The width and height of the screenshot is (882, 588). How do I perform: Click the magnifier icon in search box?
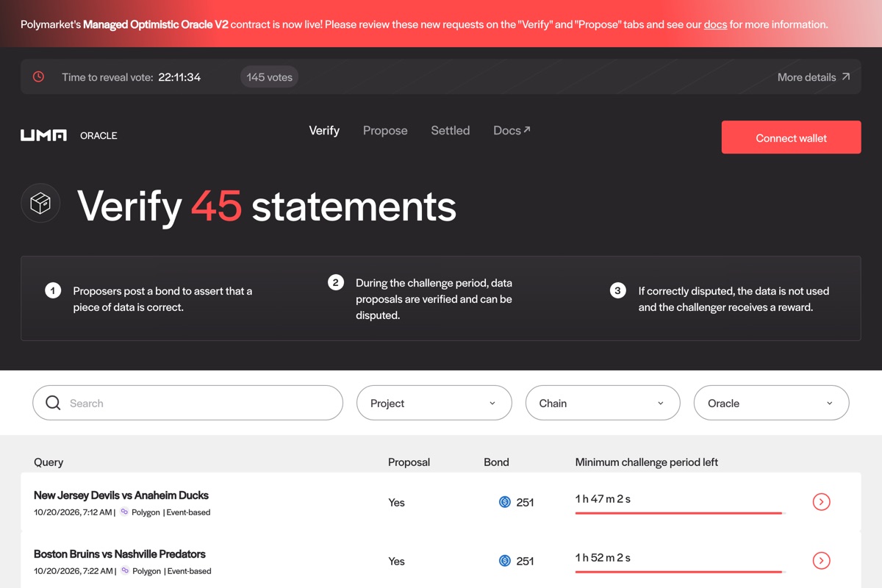pyautogui.click(x=53, y=403)
